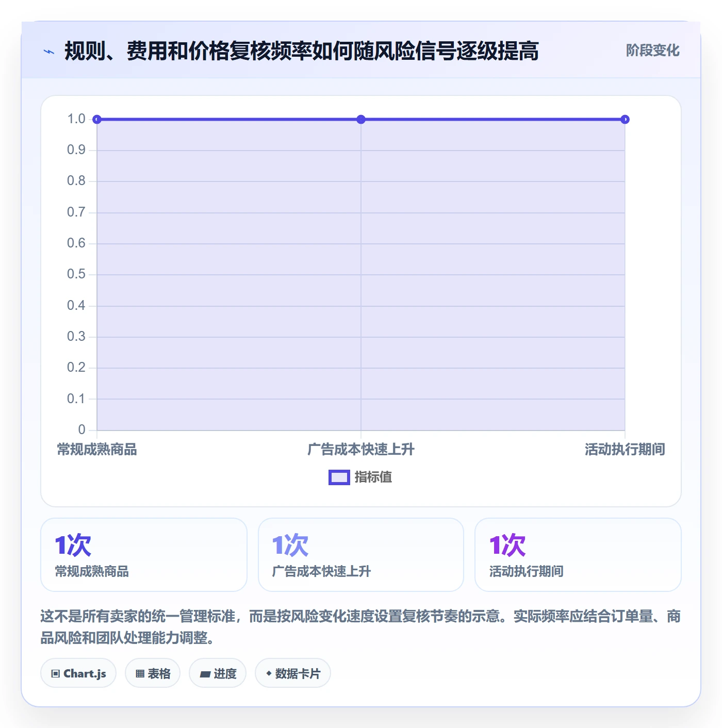Click the 广告成本快速上升 x-axis label
The width and height of the screenshot is (722, 728).
361,450
